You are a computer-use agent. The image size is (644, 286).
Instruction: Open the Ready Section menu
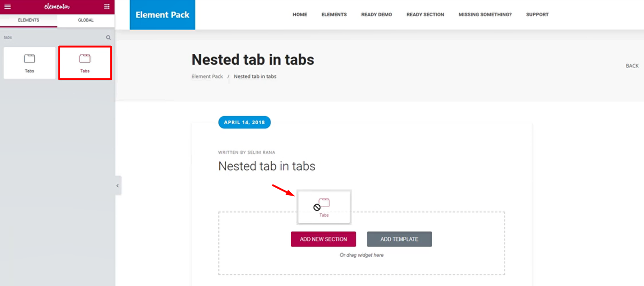(x=425, y=15)
